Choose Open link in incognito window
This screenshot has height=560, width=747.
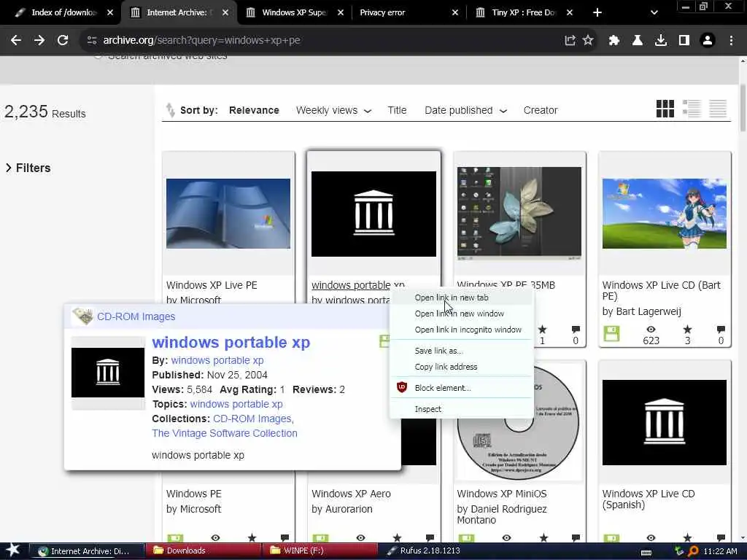click(461, 330)
